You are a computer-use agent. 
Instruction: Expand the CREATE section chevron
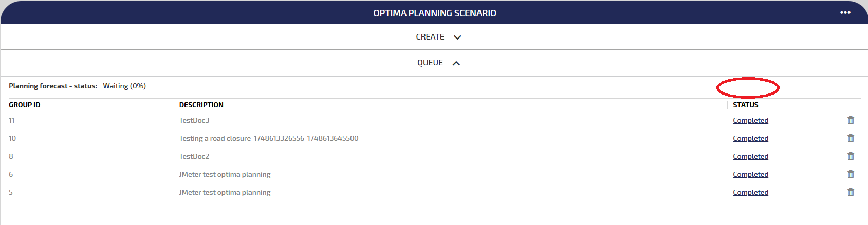[457, 38]
